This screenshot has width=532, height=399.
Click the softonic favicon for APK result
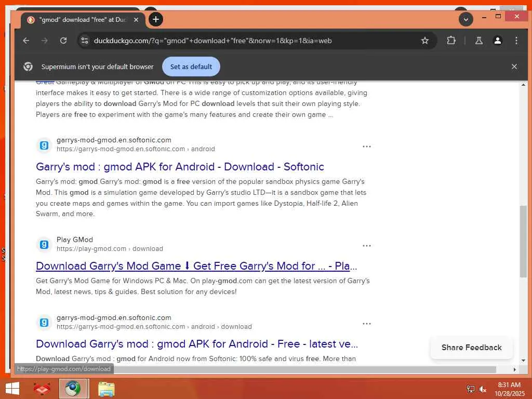pyautogui.click(x=44, y=145)
